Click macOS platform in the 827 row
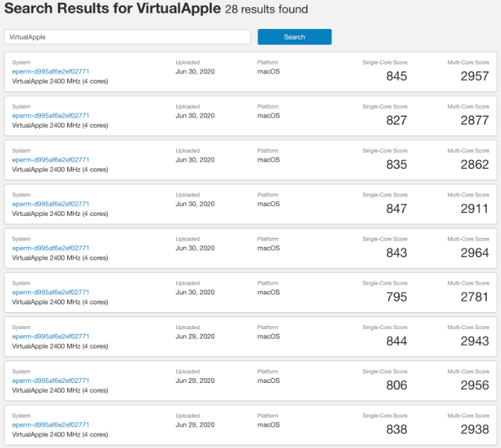 [x=268, y=115]
